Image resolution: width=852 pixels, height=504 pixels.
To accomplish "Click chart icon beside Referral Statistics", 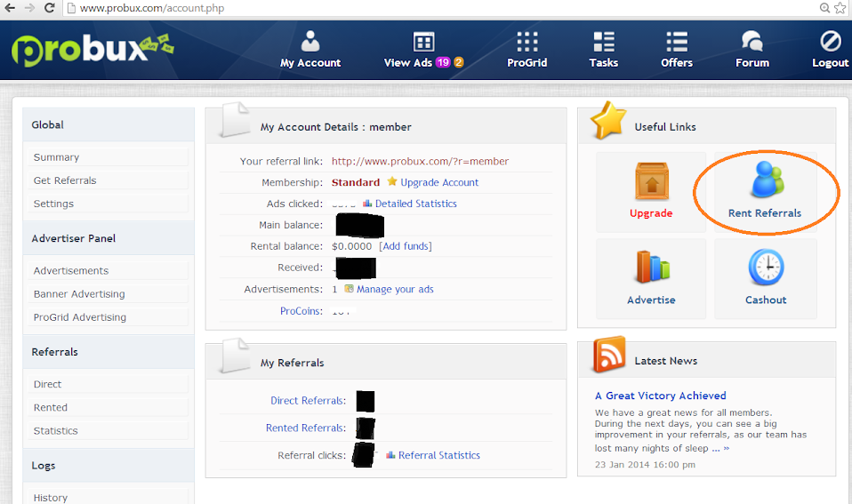I will click(390, 454).
